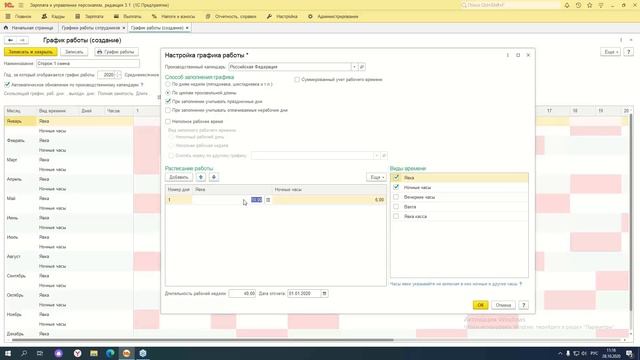Click the Длительность рабочей недели field

(x=242, y=293)
